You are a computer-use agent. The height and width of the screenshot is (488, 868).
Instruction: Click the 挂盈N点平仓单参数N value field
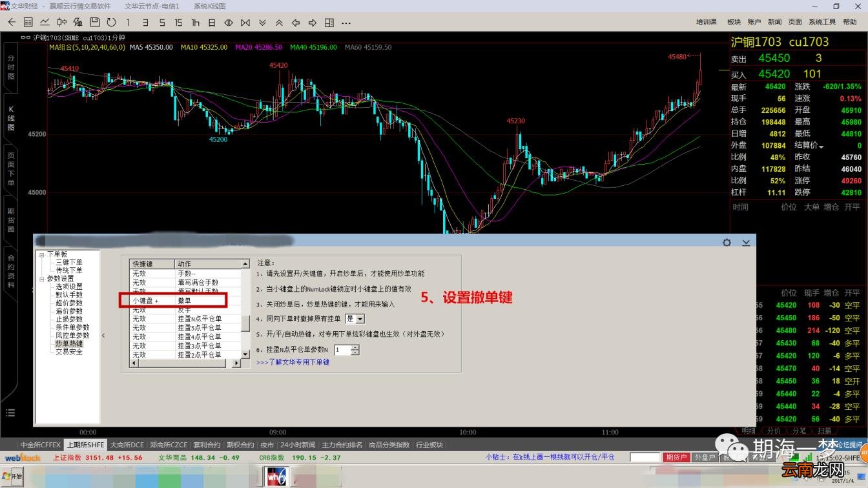pos(343,350)
